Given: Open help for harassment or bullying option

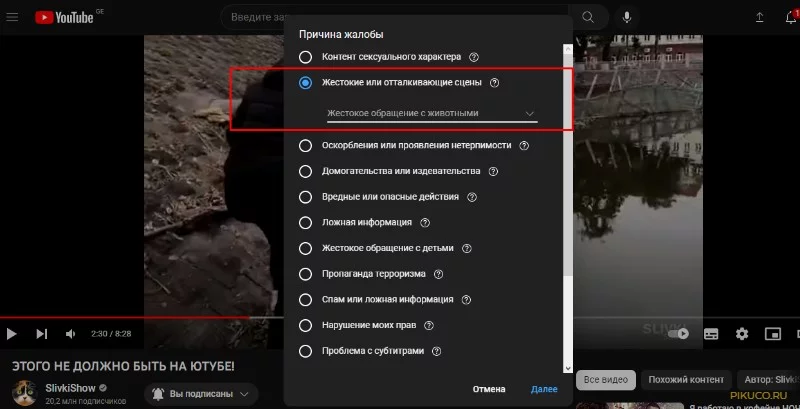Looking at the screenshot, I should point(493,171).
